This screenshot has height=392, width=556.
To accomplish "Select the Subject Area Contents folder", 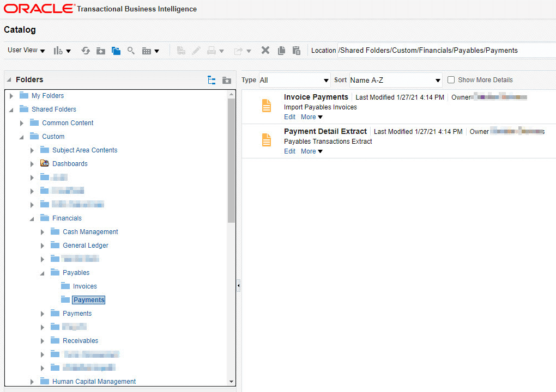I will [84, 150].
